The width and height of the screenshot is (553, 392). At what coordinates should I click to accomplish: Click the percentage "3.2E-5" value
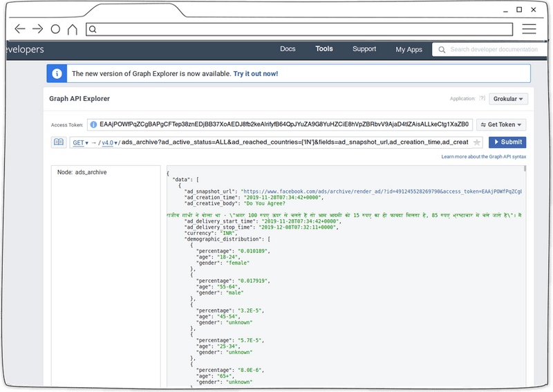coord(250,311)
